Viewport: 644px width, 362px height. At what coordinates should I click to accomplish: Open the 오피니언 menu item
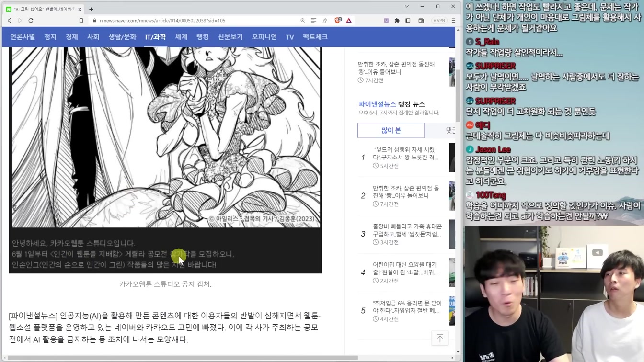(x=264, y=37)
